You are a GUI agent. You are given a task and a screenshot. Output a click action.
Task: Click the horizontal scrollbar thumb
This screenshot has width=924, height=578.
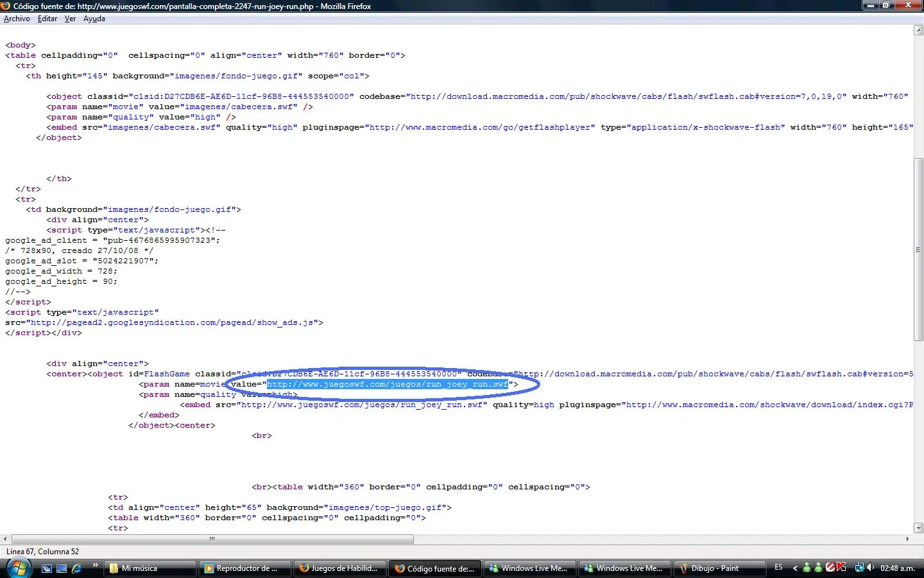(x=212, y=539)
